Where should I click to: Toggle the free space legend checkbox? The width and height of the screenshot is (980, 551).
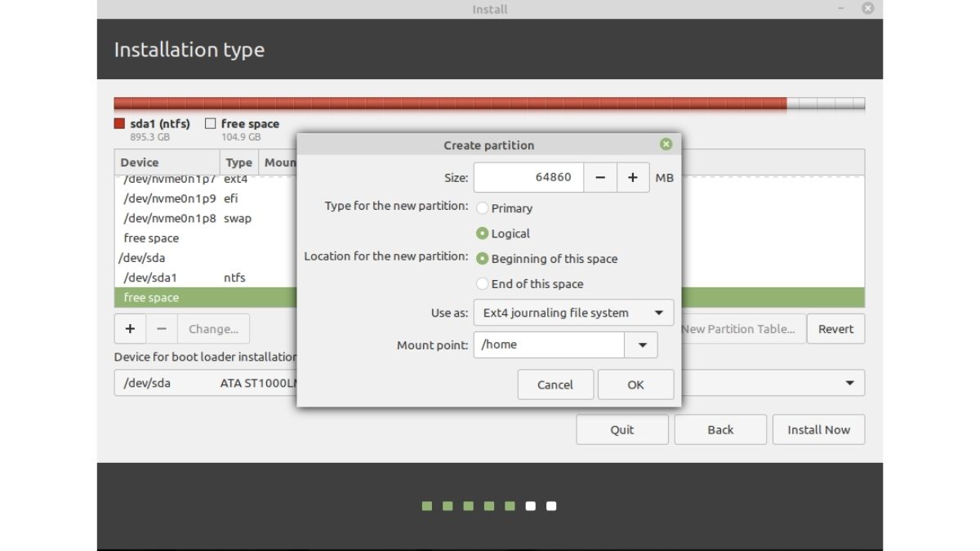pyautogui.click(x=210, y=123)
